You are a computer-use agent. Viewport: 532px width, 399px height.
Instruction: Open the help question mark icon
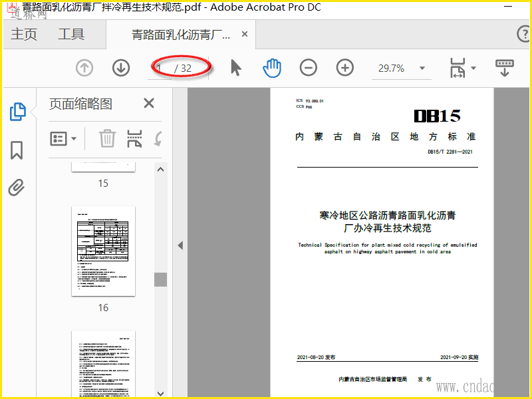click(x=524, y=34)
